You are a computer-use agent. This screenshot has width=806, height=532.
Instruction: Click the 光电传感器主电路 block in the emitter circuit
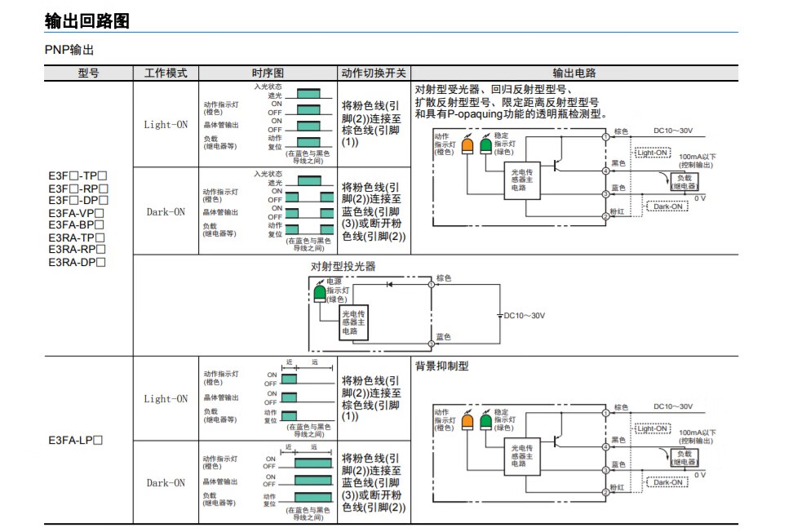(x=353, y=322)
